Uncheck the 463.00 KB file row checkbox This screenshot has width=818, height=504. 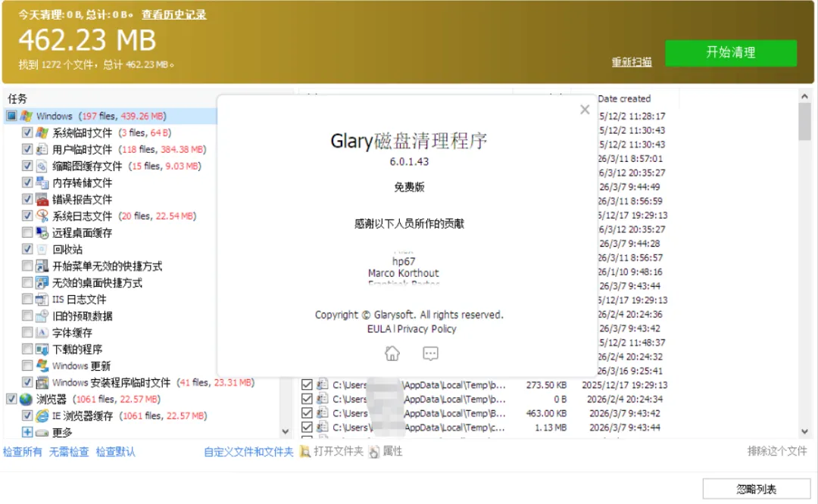(x=307, y=412)
